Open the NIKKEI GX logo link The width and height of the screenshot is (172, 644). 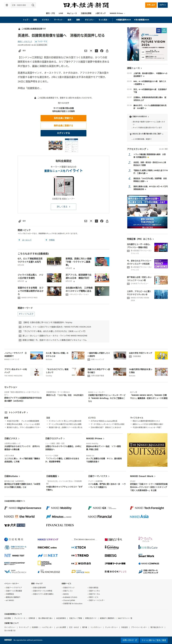[102, 508]
